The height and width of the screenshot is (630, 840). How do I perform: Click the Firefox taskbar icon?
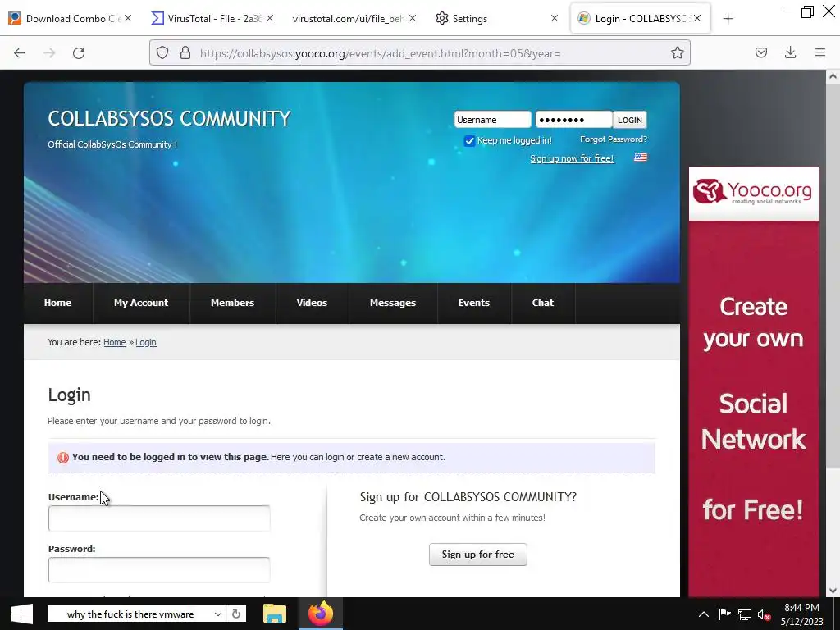[x=321, y=614]
